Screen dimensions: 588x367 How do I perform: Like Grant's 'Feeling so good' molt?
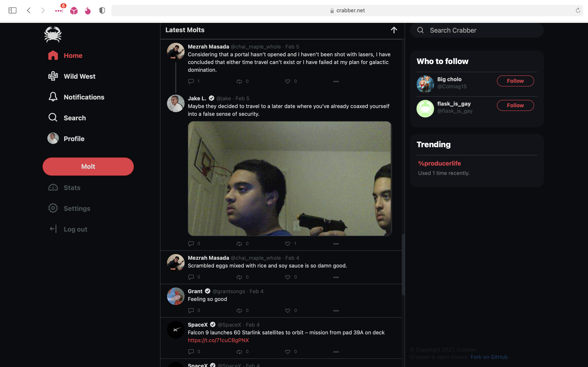coord(287,311)
